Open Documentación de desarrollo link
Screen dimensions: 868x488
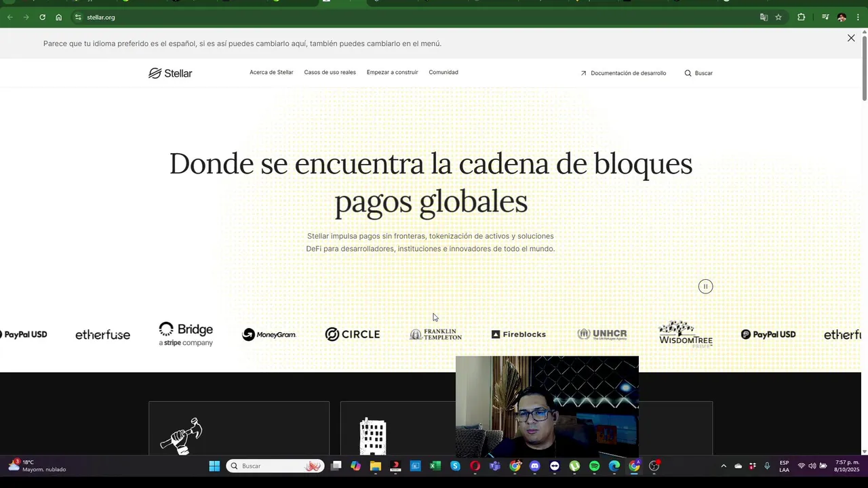point(623,73)
